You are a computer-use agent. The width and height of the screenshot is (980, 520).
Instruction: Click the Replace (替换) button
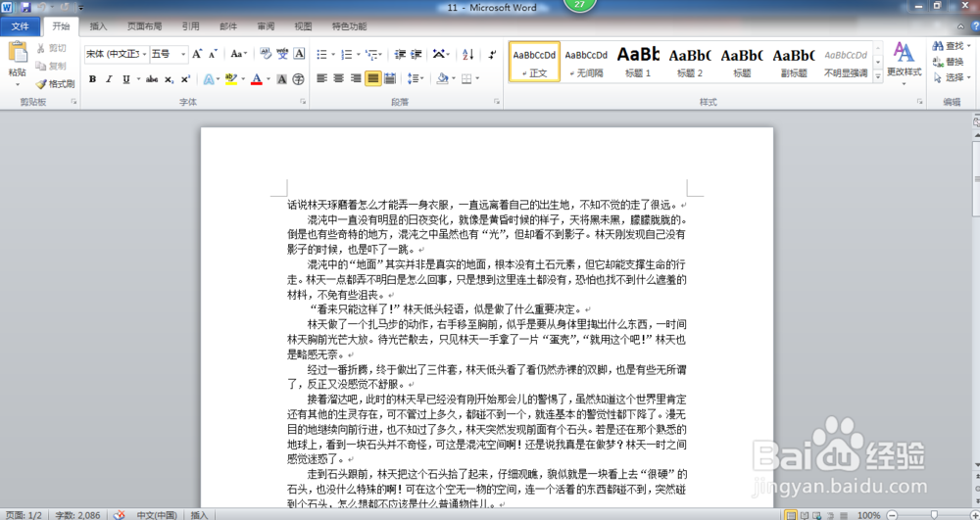[949, 62]
